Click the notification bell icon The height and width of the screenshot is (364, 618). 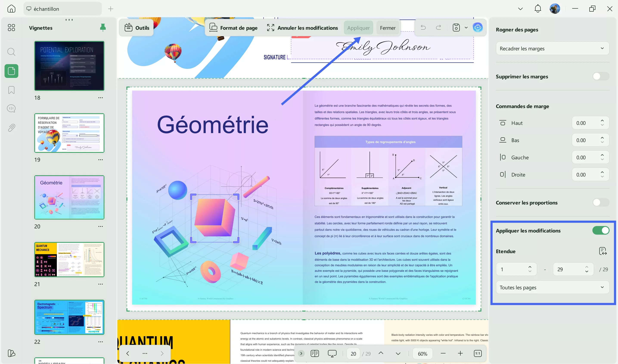pos(537,9)
